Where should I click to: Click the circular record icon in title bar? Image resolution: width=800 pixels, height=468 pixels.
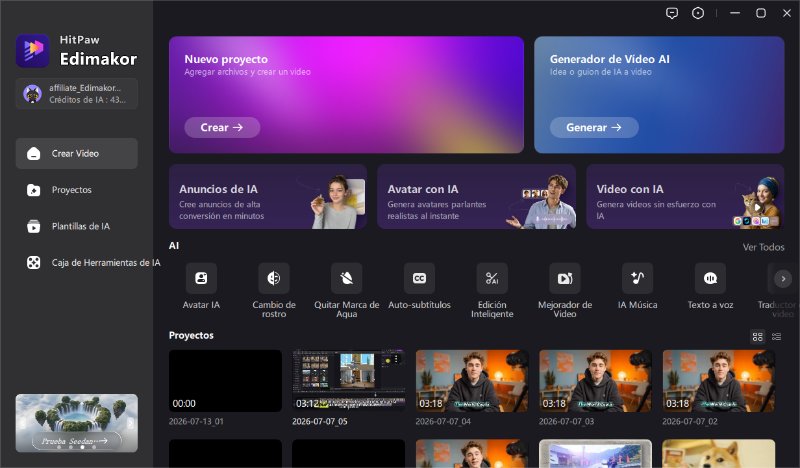coord(698,13)
